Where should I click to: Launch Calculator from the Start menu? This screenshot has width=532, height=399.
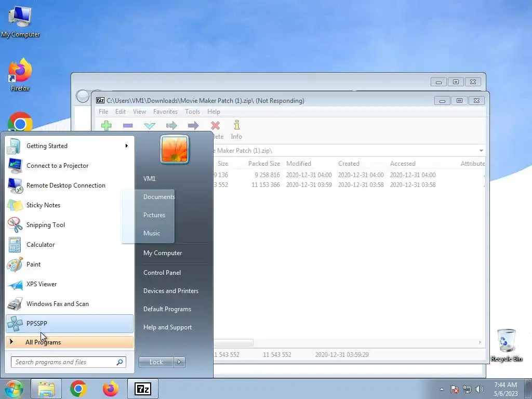pyautogui.click(x=70, y=244)
